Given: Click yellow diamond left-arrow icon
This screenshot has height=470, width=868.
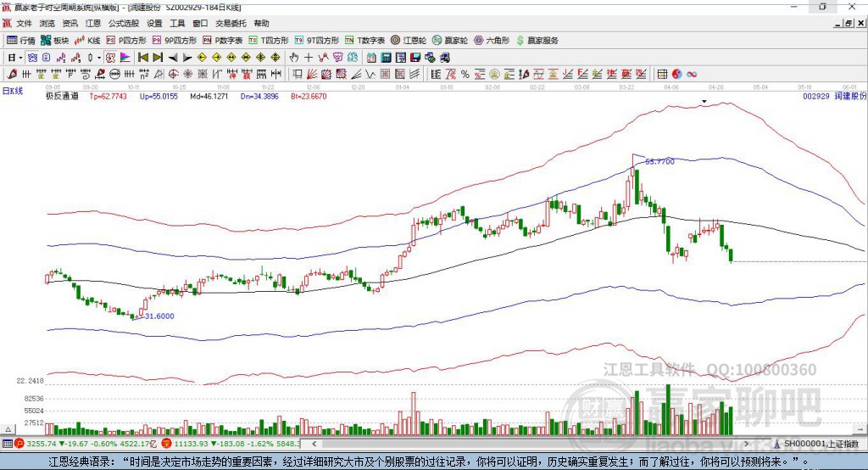Looking at the screenshot, I should pos(202,58).
